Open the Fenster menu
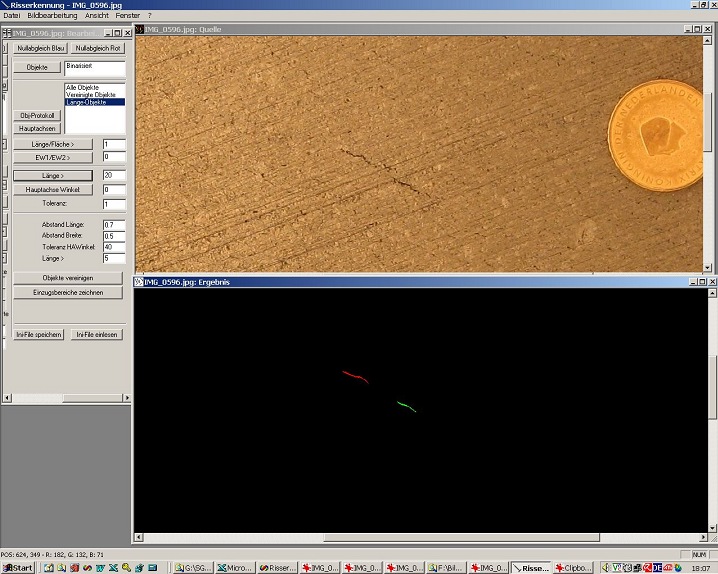Screen dimensions: 718x574 click(x=128, y=16)
